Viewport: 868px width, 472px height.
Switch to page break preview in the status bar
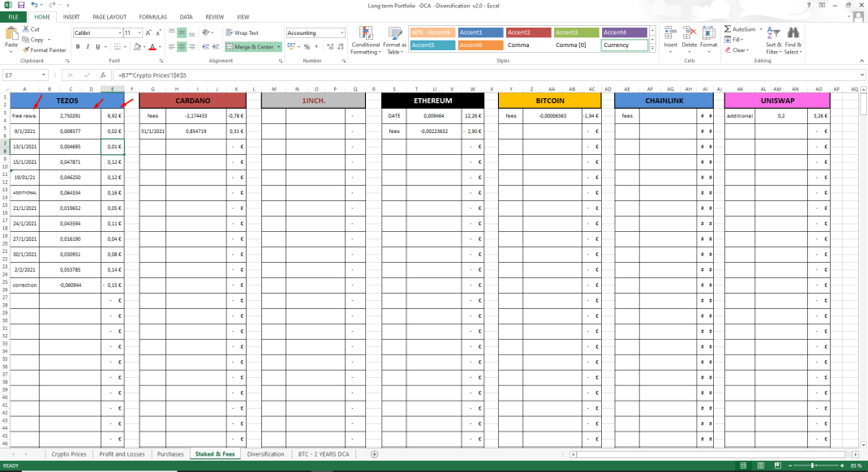click(x=778, y=466)
